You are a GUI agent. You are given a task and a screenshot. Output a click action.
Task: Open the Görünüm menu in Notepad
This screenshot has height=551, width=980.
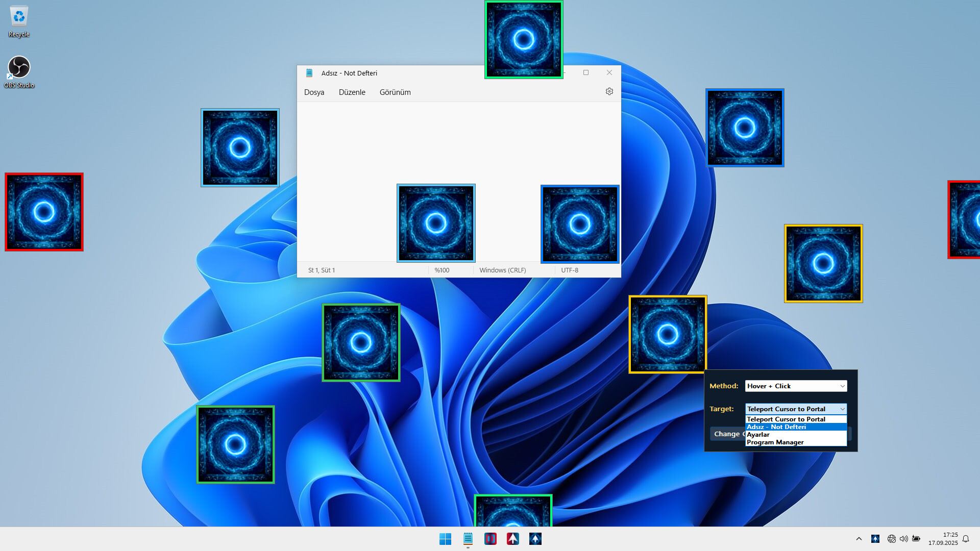395,92
